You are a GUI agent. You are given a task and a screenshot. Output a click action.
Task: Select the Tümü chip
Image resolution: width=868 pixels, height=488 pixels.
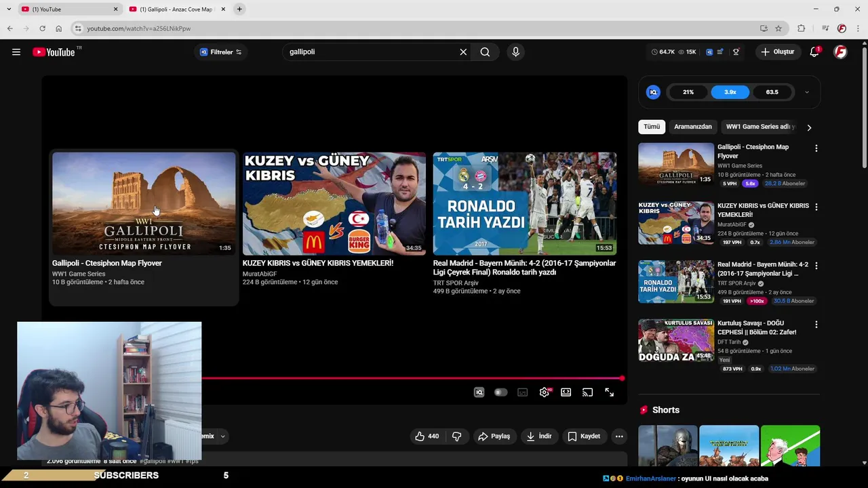pyautogui.click(x=652, y=127)
